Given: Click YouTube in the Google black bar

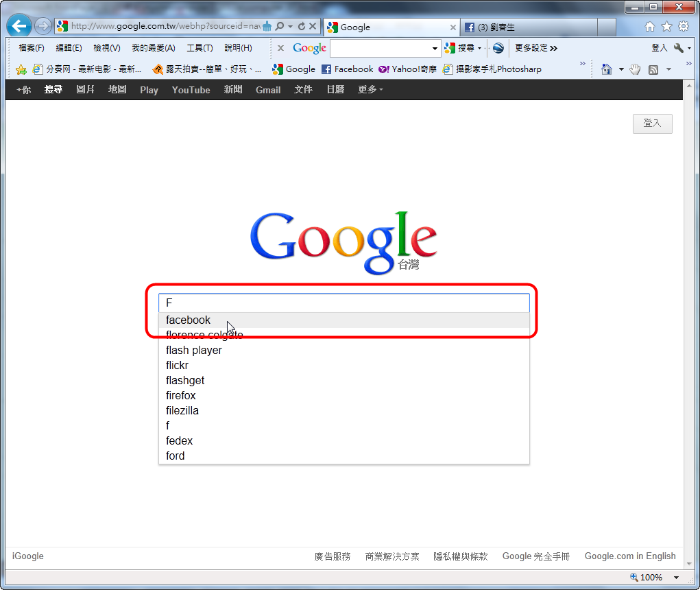Looking at the screenshot, I should coord(191,90).
